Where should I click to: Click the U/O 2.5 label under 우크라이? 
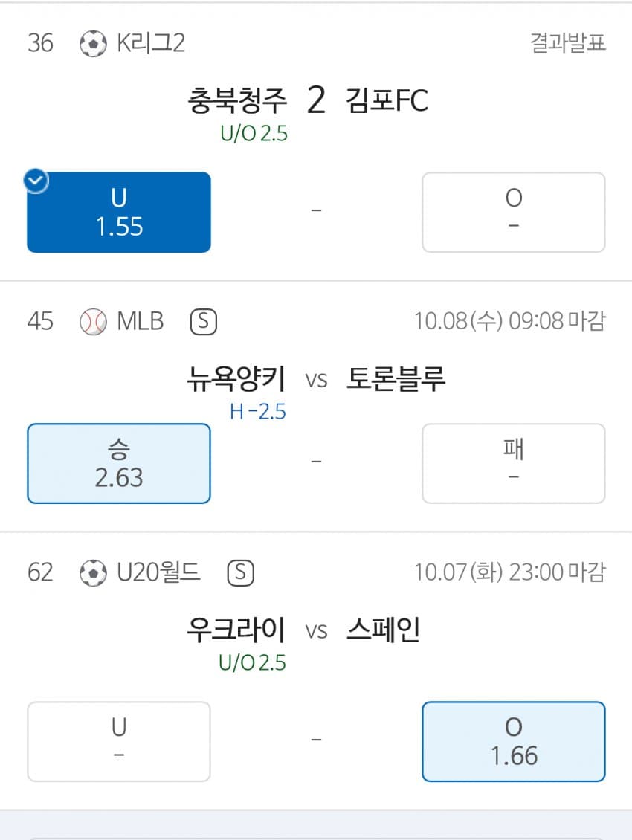pos(253,662)
